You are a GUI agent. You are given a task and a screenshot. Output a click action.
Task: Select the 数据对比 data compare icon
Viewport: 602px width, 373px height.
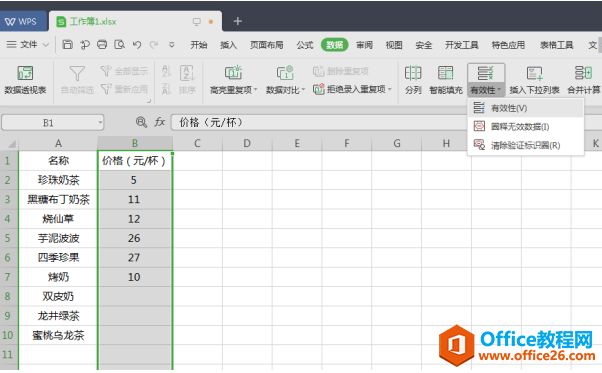(285, 72)
